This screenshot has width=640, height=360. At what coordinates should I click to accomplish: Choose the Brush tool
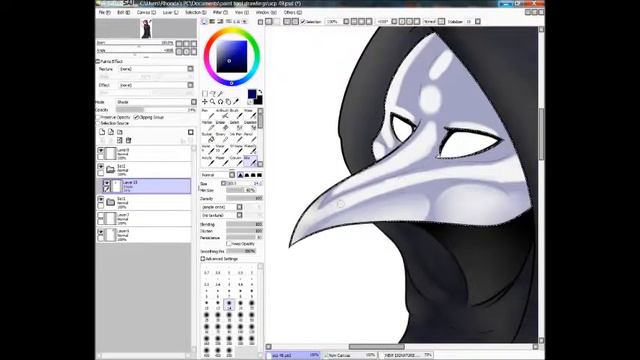pos(236,114)
